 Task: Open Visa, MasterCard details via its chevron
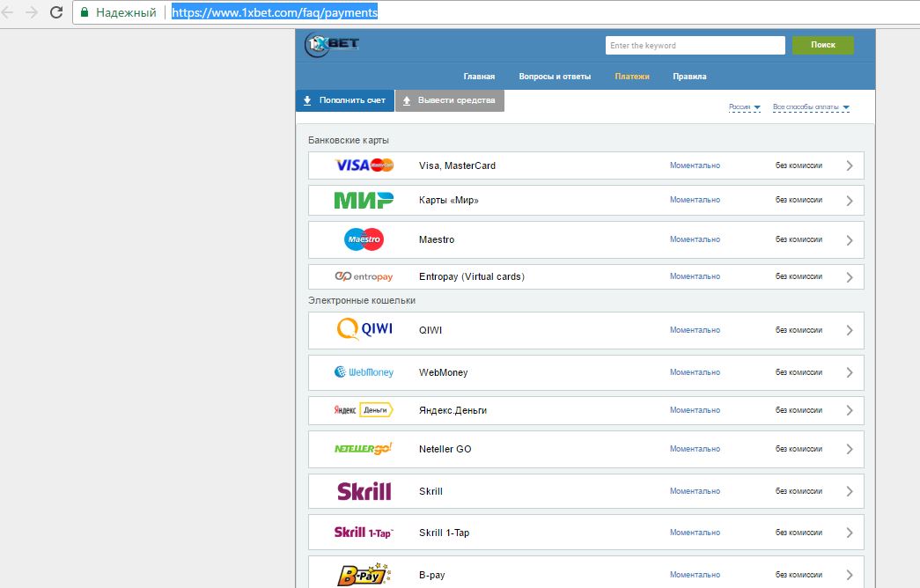tap(849, 166)
